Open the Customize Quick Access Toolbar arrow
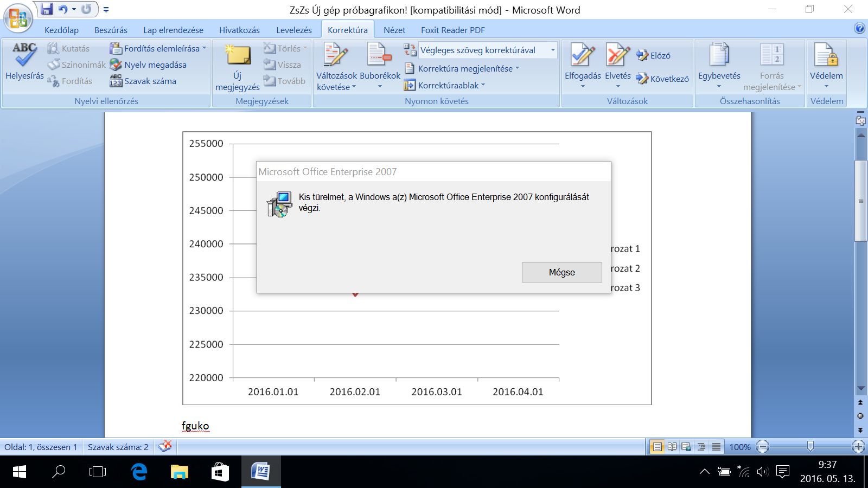Image resolution: width=868 pixels, height=488 pixels. pos(106,10)
